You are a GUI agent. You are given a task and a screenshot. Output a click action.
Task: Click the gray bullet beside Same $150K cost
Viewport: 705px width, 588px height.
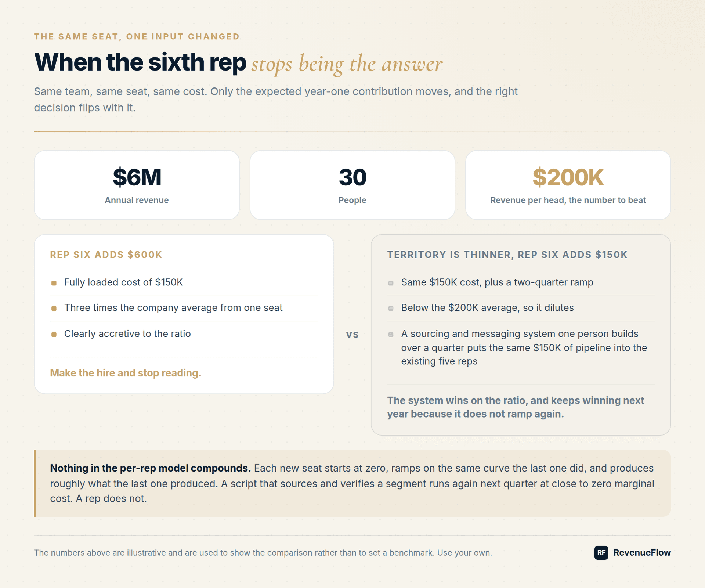pyautogui.click(x=391, y=283)
